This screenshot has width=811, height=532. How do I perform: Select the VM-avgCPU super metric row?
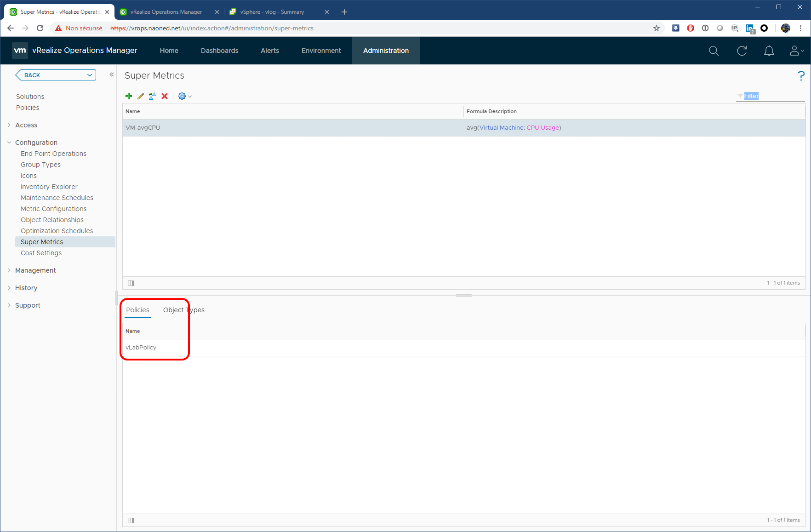tap(464, 128)
